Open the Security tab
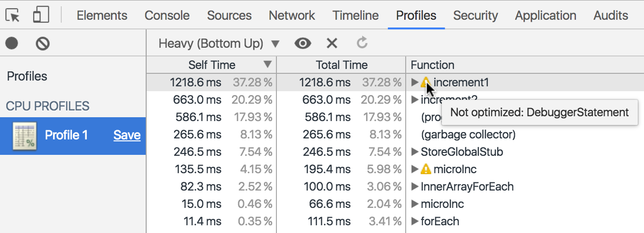The image size is (644, 233). [x=475, y=15]
